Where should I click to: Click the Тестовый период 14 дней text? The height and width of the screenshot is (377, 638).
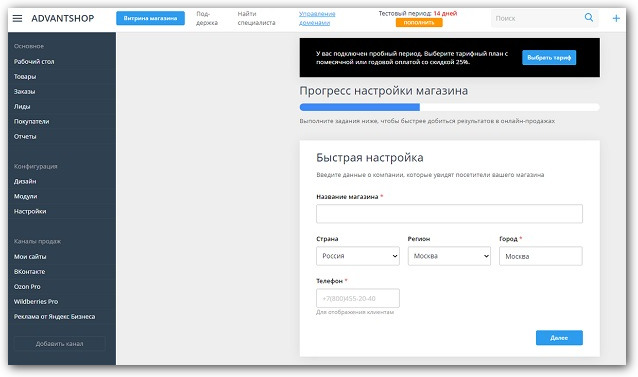pos(418,13)
